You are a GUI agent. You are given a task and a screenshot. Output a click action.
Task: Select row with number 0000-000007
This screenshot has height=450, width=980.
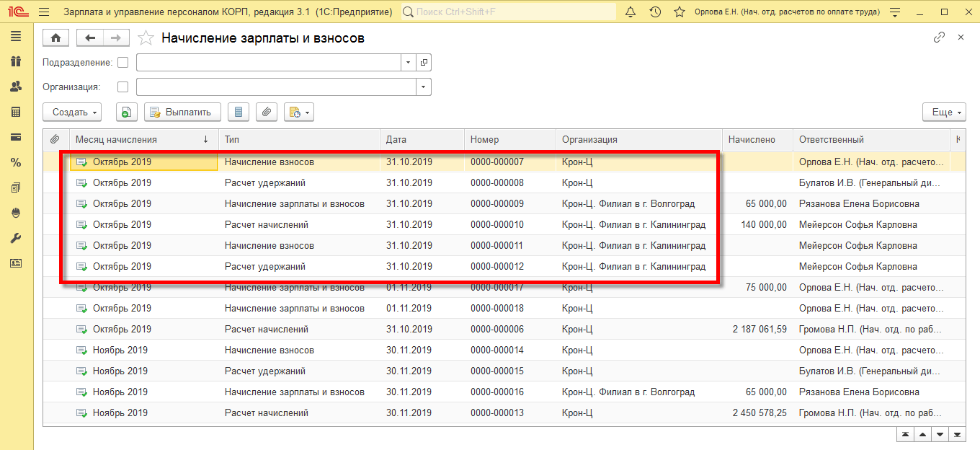tap(504, 162)
